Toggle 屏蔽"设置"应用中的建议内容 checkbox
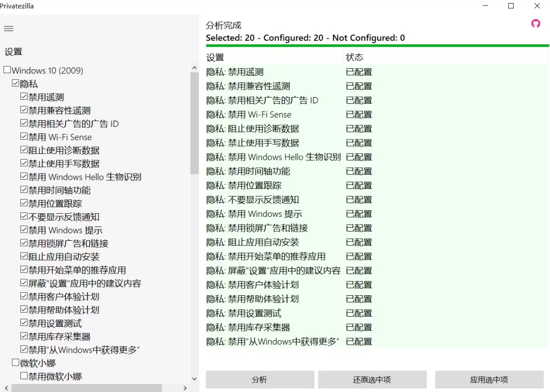 tap(24, 283)
